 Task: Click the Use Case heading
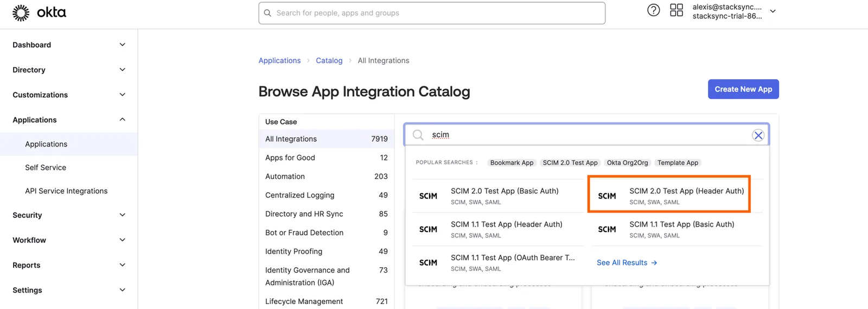(281, 122)
